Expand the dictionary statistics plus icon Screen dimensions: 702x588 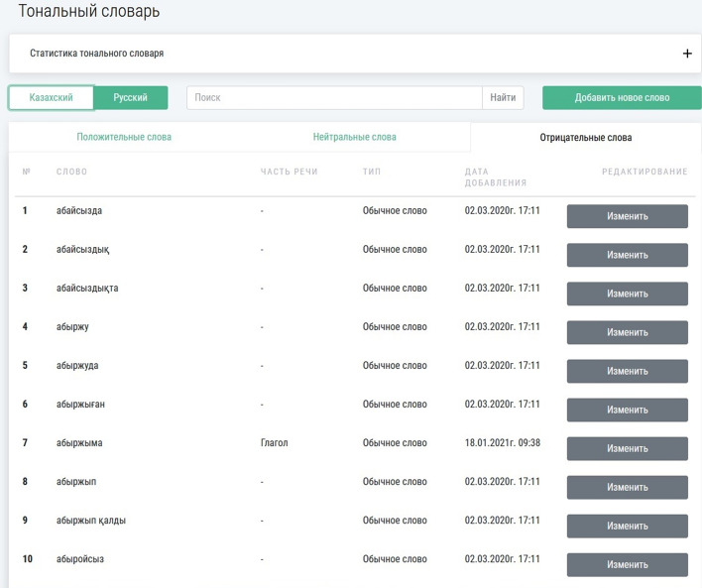[687, 54]
